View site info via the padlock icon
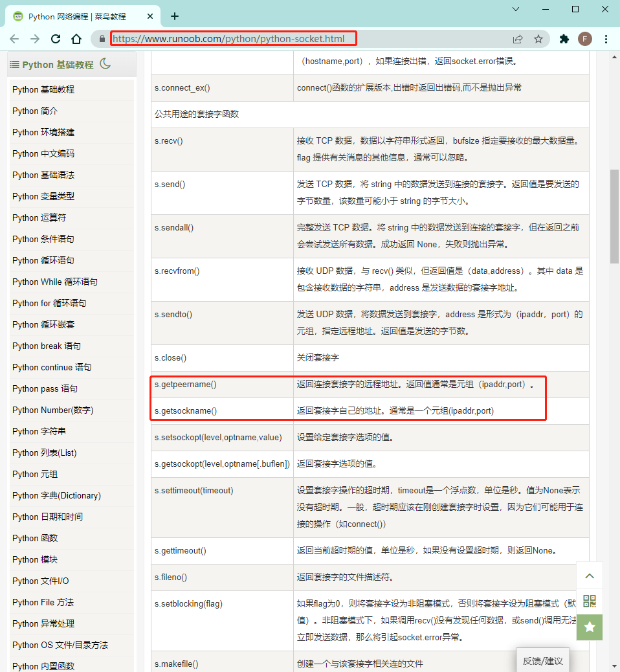Viewport: 620px width, 672px height. pos(102,39)
